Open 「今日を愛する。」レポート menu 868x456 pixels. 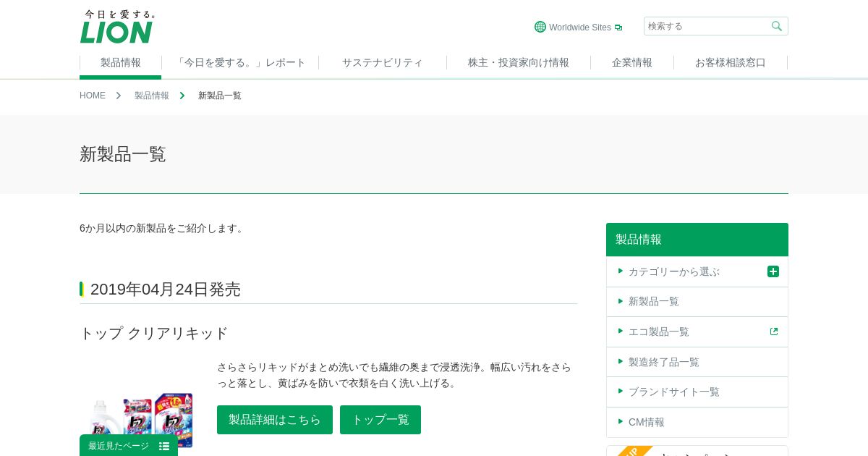(x=240, y=63)
